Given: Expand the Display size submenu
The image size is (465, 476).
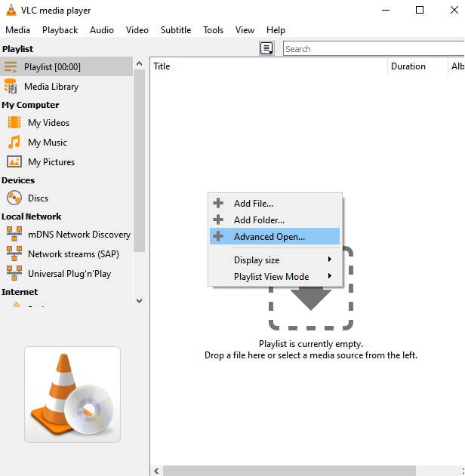Looking at the screenshot, I should 275,259.
